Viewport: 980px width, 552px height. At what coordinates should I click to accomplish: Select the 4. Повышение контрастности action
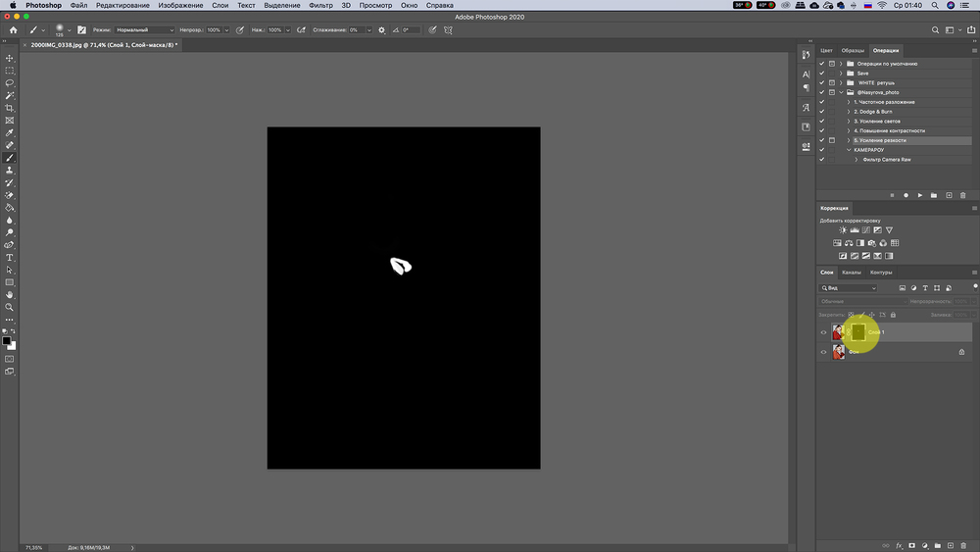point(889,130)
